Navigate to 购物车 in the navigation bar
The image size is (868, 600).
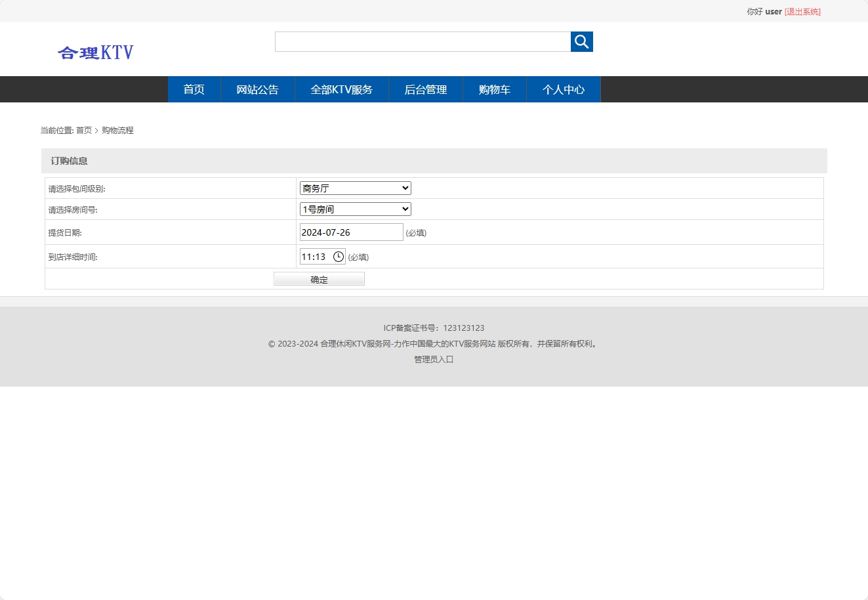[x=495, y=89]
